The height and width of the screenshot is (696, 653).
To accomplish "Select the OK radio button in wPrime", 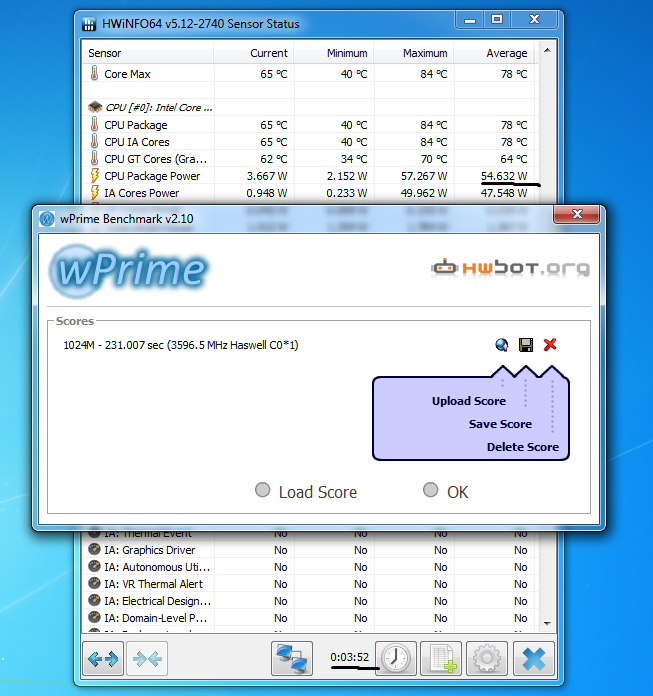I will pyautogui.click(x=430, y=490).
